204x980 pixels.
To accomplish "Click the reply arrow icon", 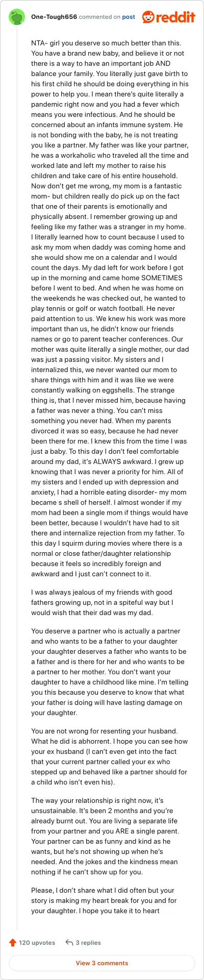I will pyautogui.click(x=69, y=942).
